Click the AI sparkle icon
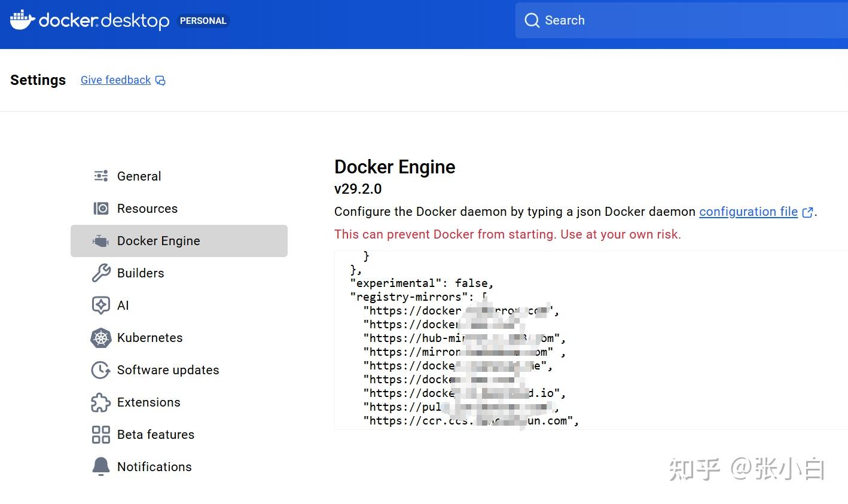 [101, 306]
